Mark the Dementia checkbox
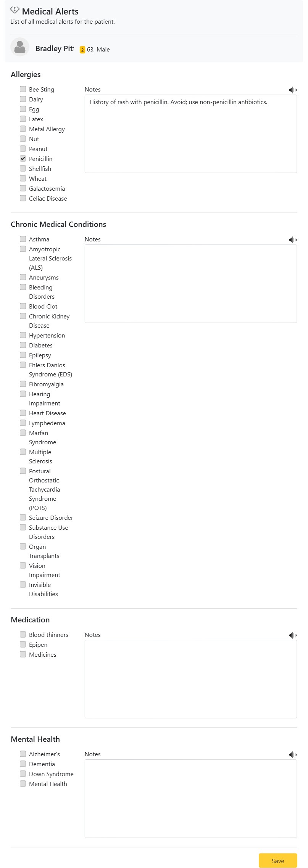Screen dimensions: 308x868 tap(23, 764)
